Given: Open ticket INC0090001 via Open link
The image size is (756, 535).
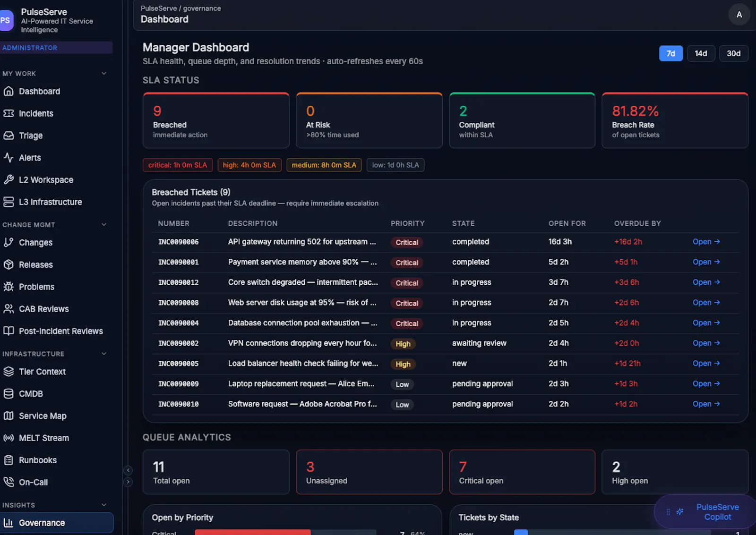Looking at the screenshot, I should (706, 262).
